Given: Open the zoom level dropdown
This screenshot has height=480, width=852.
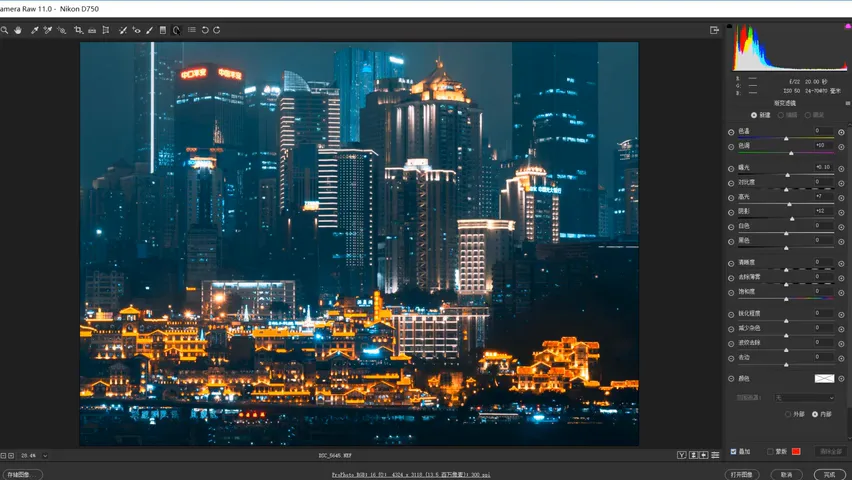Looking at the screenshot, I should [45, 456].
